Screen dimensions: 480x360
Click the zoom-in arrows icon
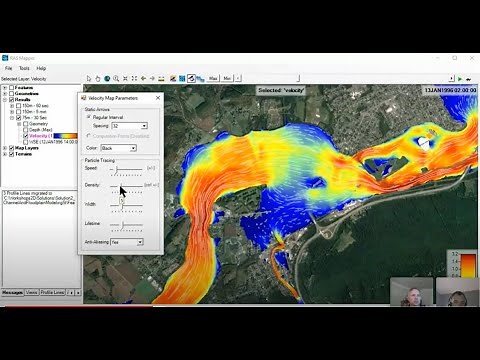click(x=125, y=79)
